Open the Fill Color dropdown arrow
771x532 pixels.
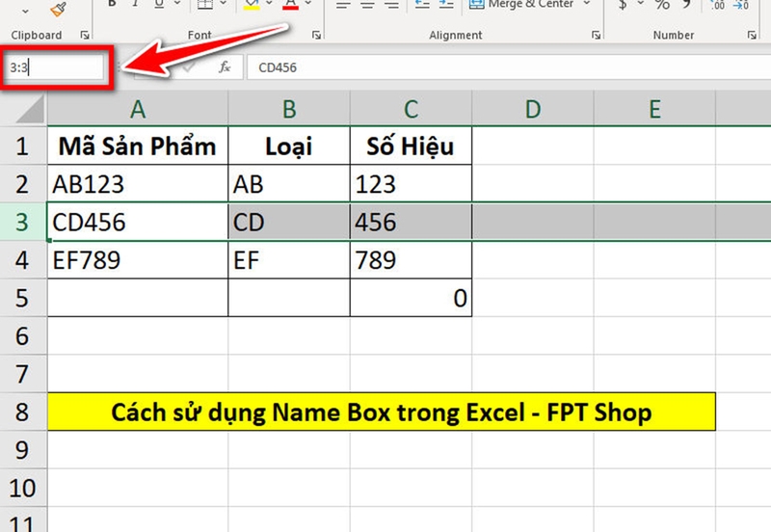[269, 4]
